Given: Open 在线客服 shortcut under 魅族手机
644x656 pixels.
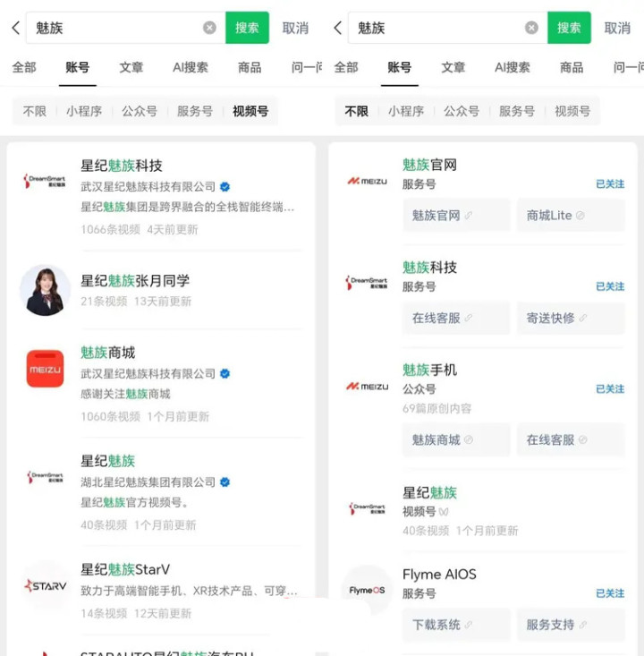Looking at the screenshot, I should 571,439.
